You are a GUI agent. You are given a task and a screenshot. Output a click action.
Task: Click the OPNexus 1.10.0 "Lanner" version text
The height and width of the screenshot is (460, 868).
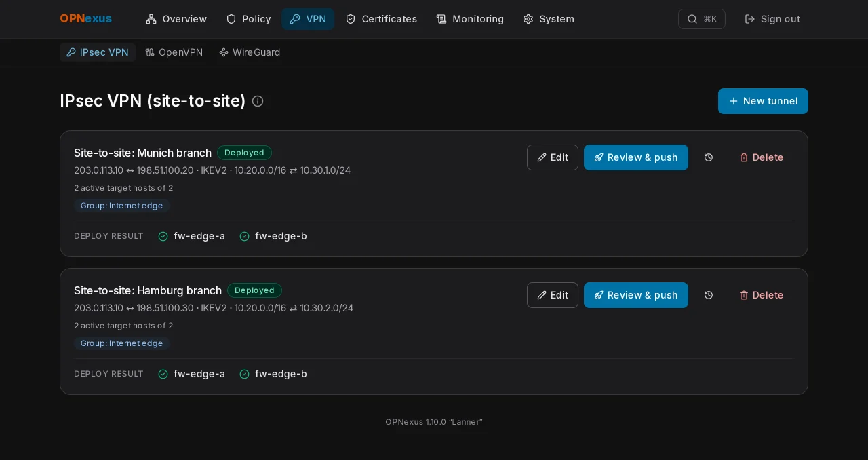click(434, 422)
